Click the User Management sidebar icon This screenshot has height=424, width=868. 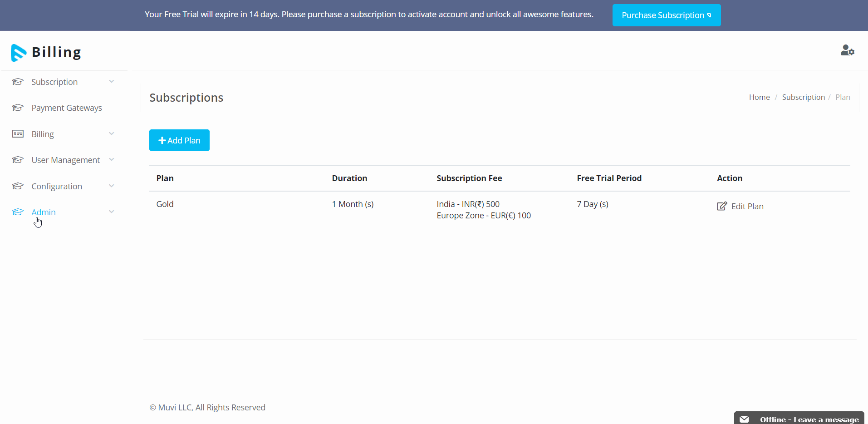tap(18, 160)
